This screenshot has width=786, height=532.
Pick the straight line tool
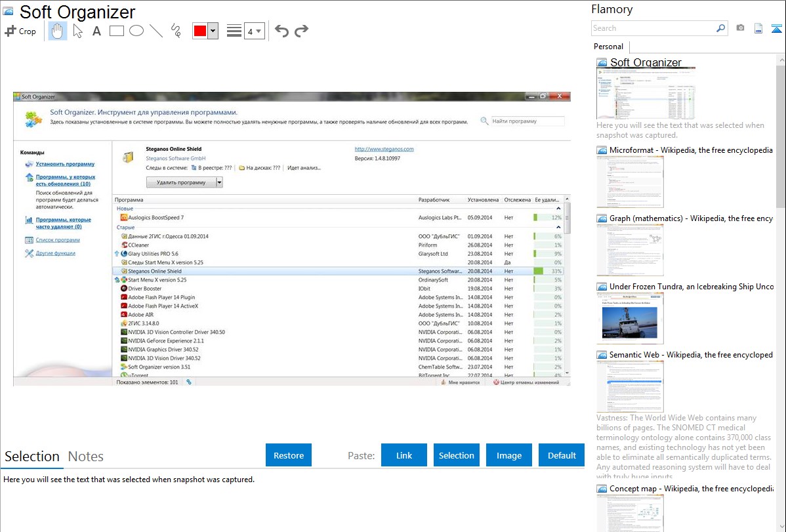tap(156, 31)
